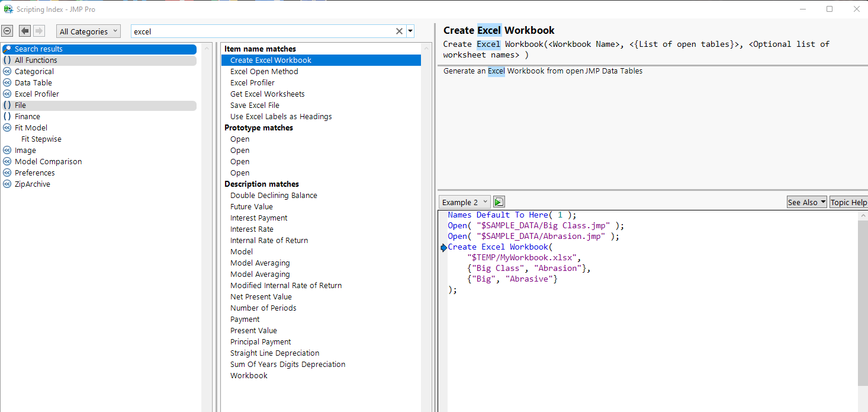The image size is (868, 412).
Task: Run the example script with green play icon
Action: tap(499, 202)
